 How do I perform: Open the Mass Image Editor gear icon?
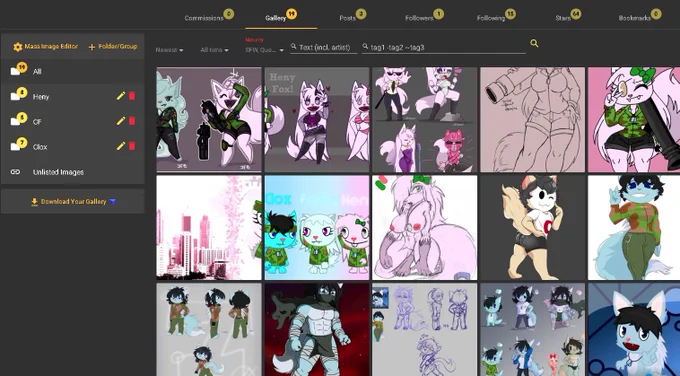(x=18, y=47)
